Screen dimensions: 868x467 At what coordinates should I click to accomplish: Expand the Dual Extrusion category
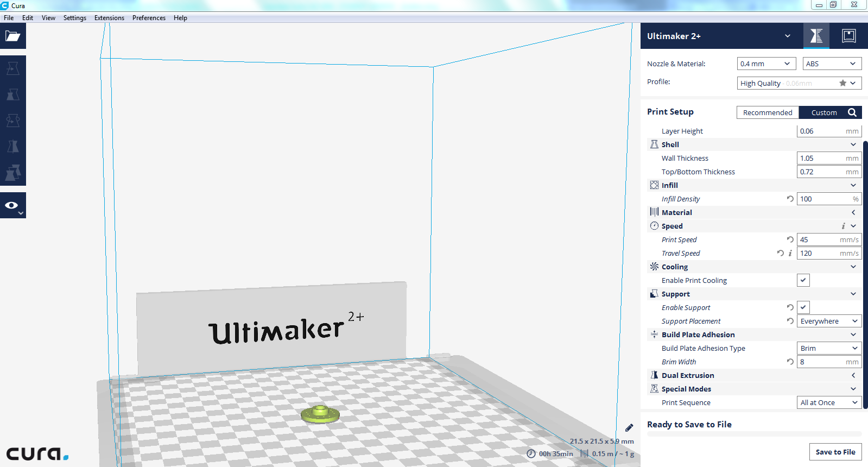pos(853,375)
